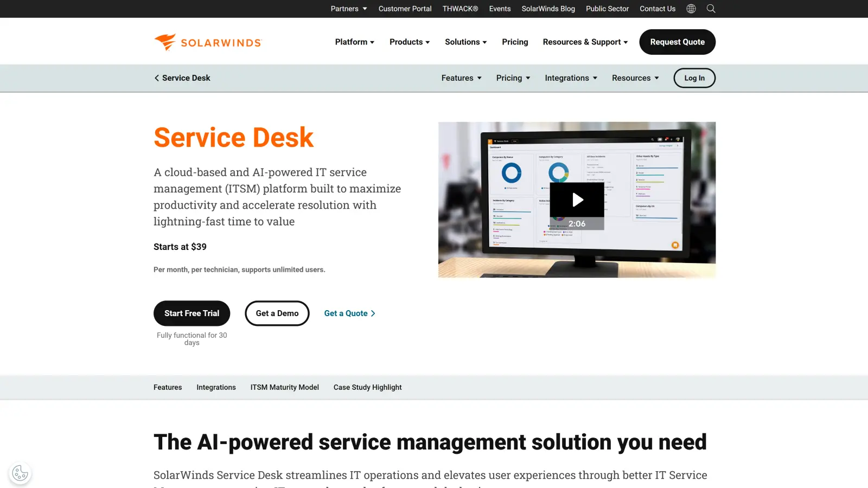Screen dimensions: 868x488
Task: Click Get a Demo button
Action: (277, 313)
